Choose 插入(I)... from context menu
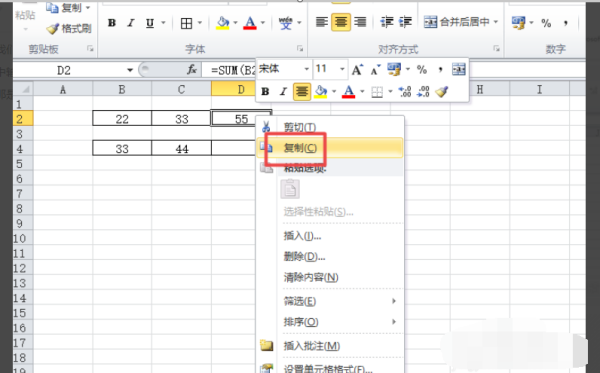 [330, 236]
